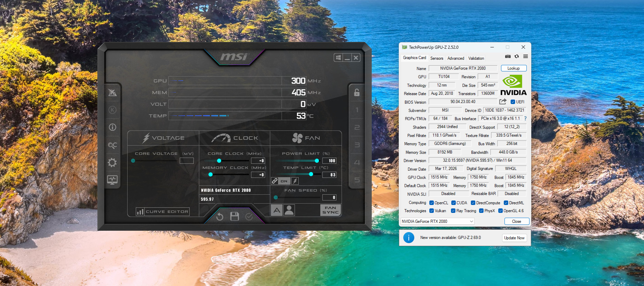Toggle the Windows startup icon in Afterburner
This screenshot has height=286, width=644.
pyautogui.click(x=338, y=58)
